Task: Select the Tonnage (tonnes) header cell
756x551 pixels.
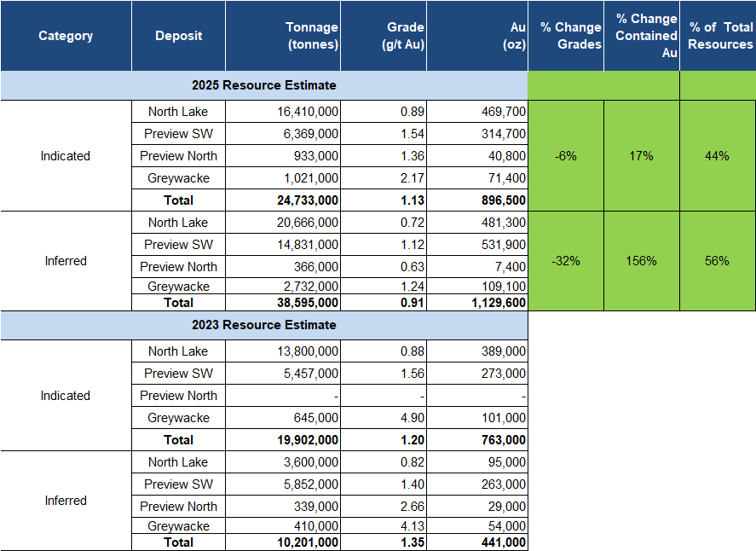Action: click(x=283, y=36)
